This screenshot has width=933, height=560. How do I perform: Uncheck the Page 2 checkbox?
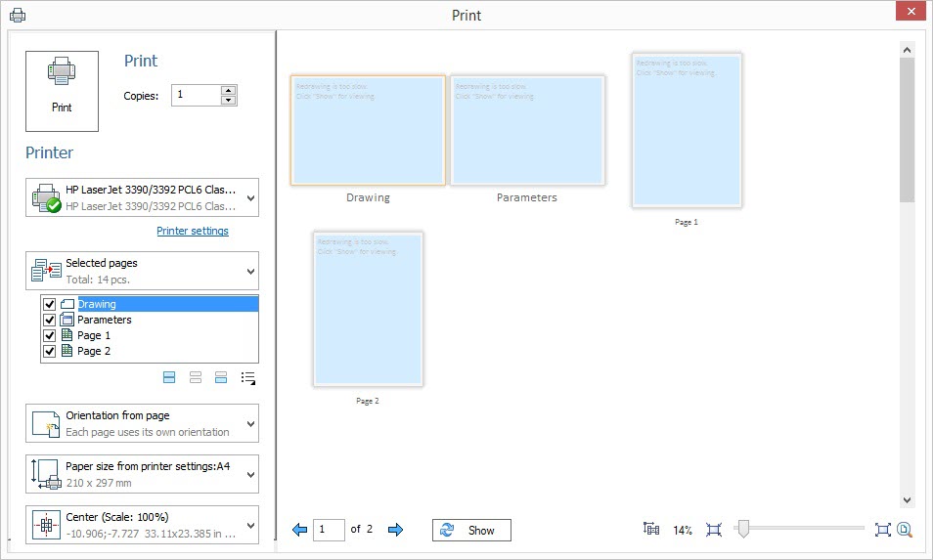(x=49, y=351)
